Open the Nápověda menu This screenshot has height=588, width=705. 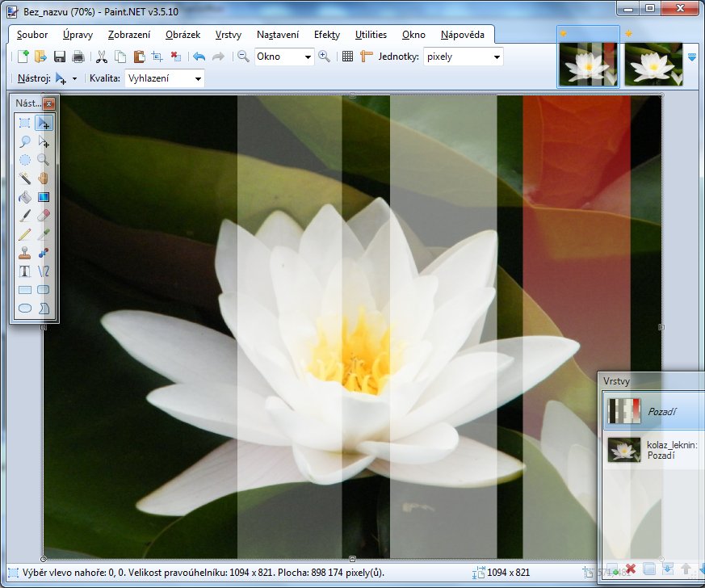pyautogui.click(x=463, y=35)
